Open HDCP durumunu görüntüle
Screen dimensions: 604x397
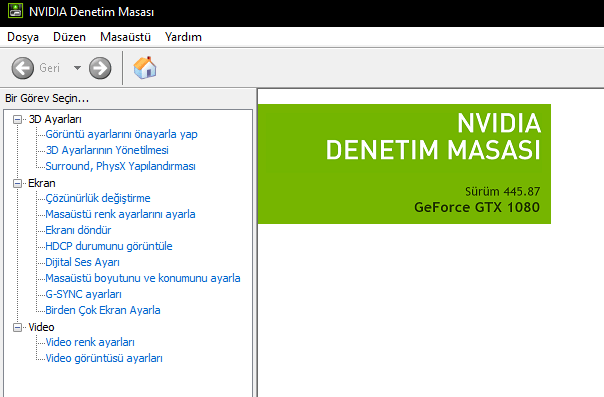coord(109,246)
